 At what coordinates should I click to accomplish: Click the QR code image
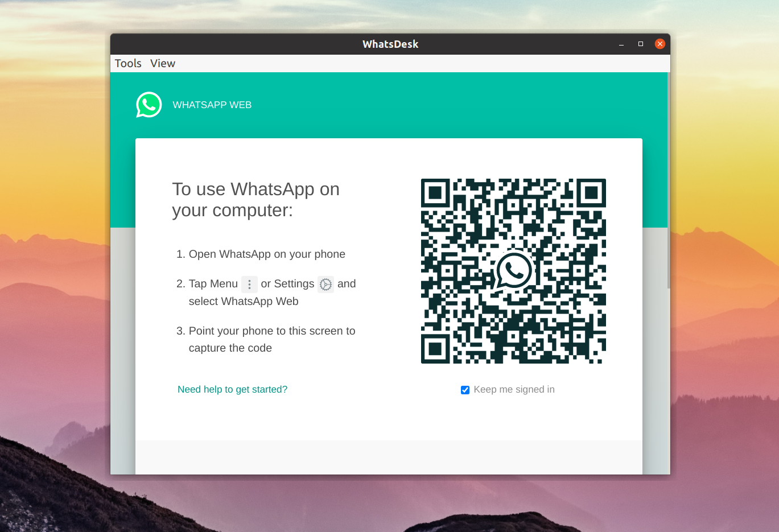[x=513, y=271]
